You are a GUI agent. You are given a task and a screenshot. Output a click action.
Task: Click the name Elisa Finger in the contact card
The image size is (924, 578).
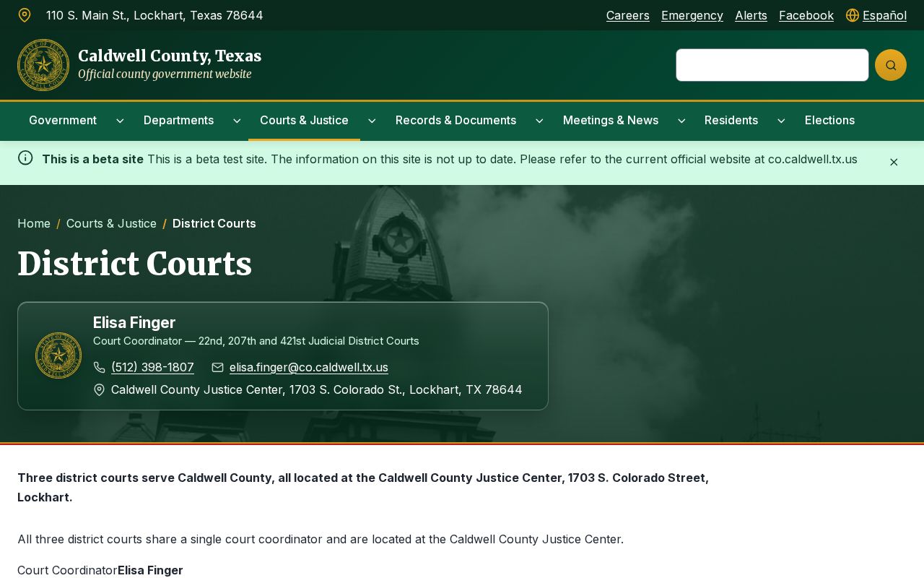[134, 322]
